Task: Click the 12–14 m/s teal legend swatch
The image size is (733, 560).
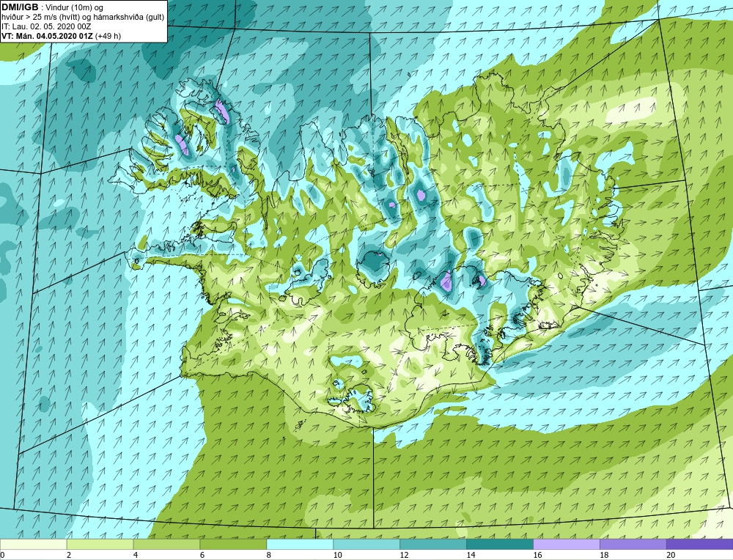Action: point(433,544)
